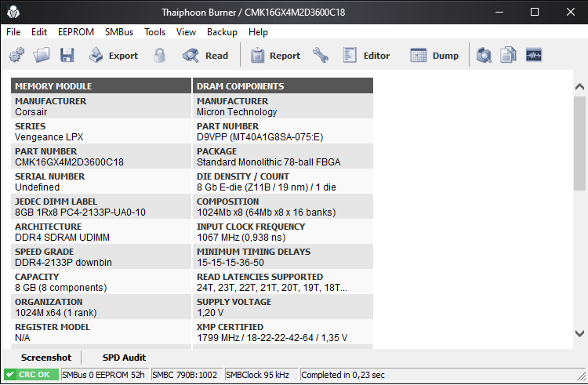Select the CMK16GX4M2D3600C18 part number cell
588x385 pixels.
[69, 162]
